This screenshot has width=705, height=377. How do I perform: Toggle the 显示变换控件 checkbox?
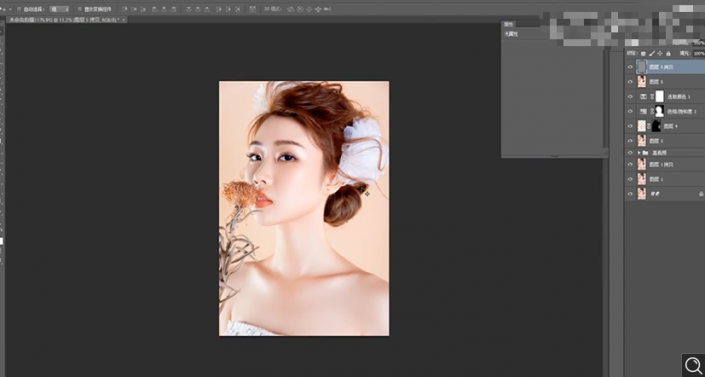[x=80, y=9]
